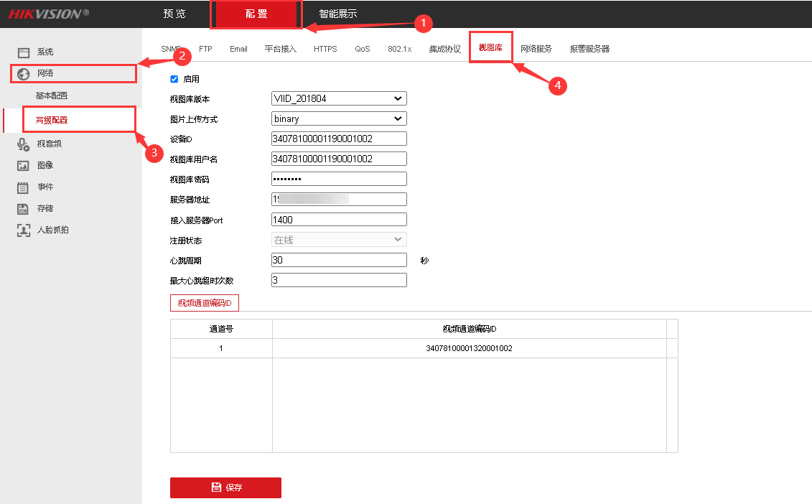Open the 存储 settings icon
The width and height of the screenshot is (812, 504).
click(x=25, y=208)
